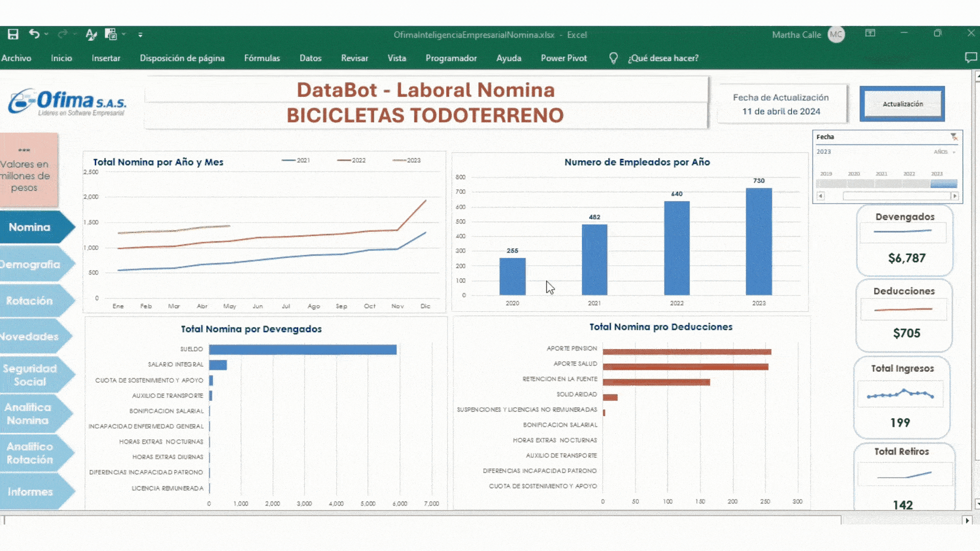Click the Devengados $6,787 card

[x=904, y=240]
